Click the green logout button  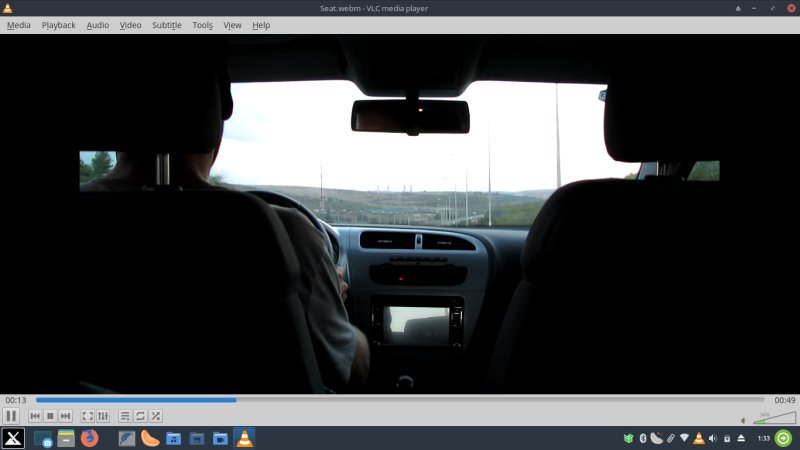coord(784,438)
